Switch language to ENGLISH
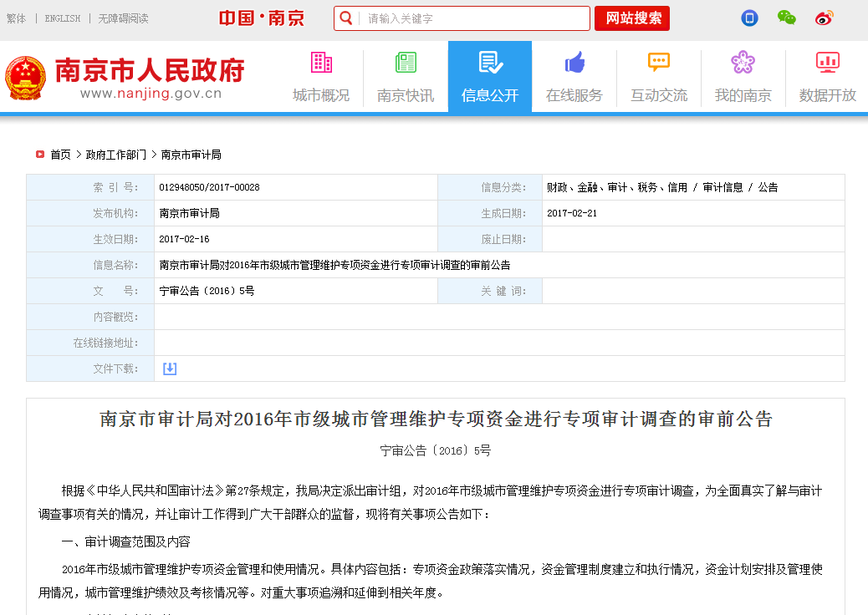 click(63, 18)
